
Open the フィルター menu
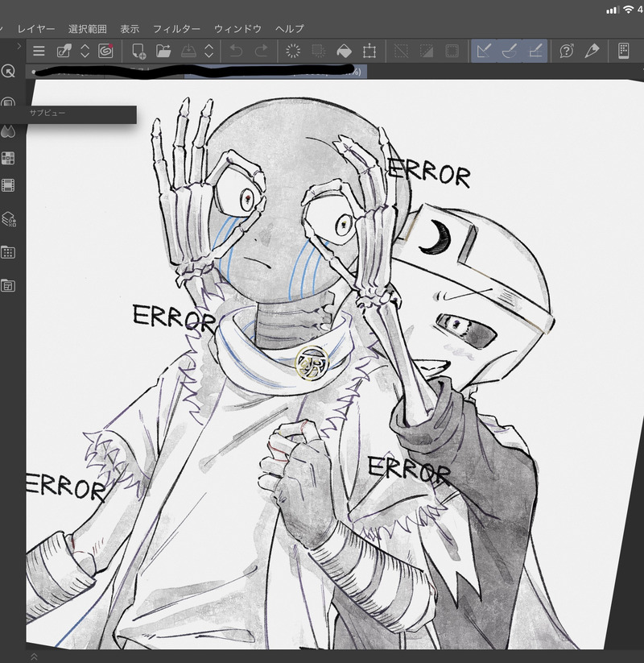pos(176,29)
